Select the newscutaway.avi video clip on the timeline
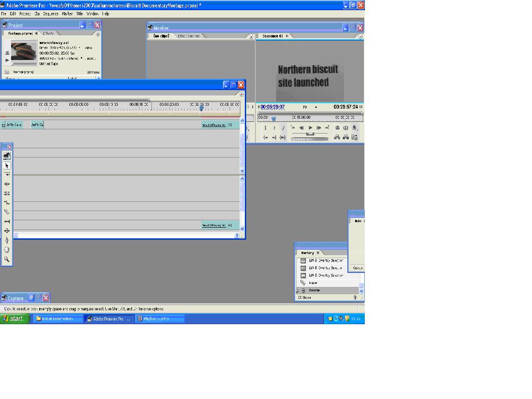Viewport: 532px width, 399px height. coord(221,125)
